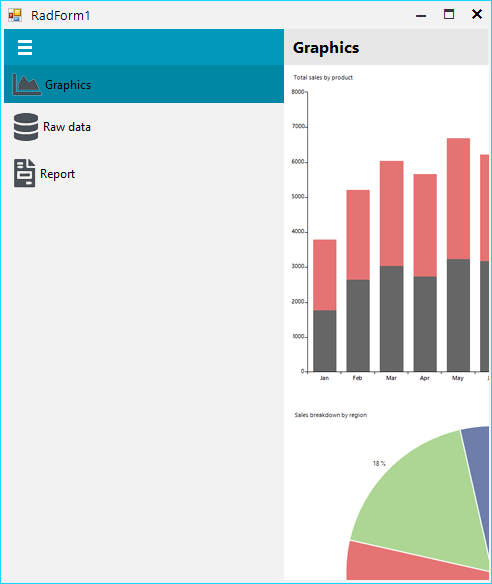Click the Graphics area chart icon
The image size is (492, 584).
[26, 84]
